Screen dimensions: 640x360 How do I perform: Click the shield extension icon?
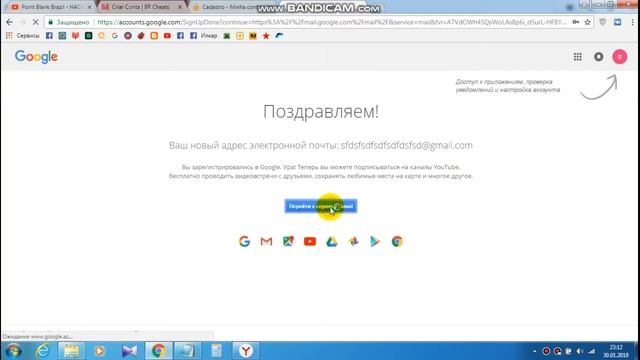[x=602, y=22]
